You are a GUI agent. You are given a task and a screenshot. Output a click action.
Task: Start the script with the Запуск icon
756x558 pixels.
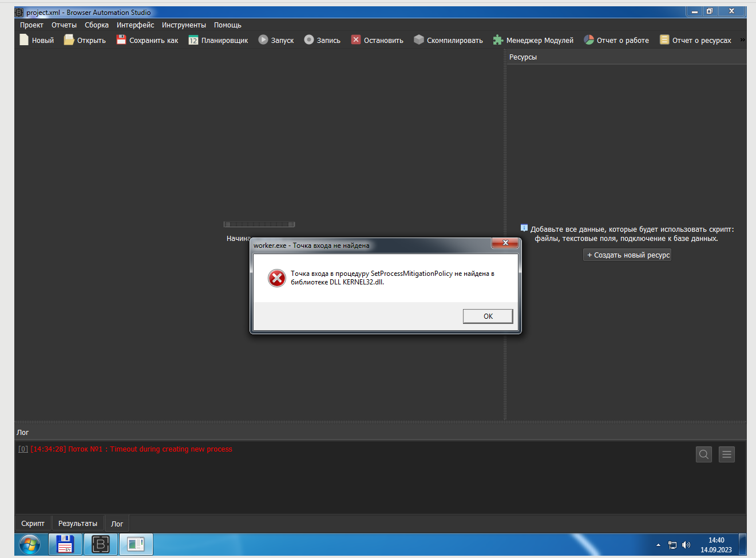276,40
